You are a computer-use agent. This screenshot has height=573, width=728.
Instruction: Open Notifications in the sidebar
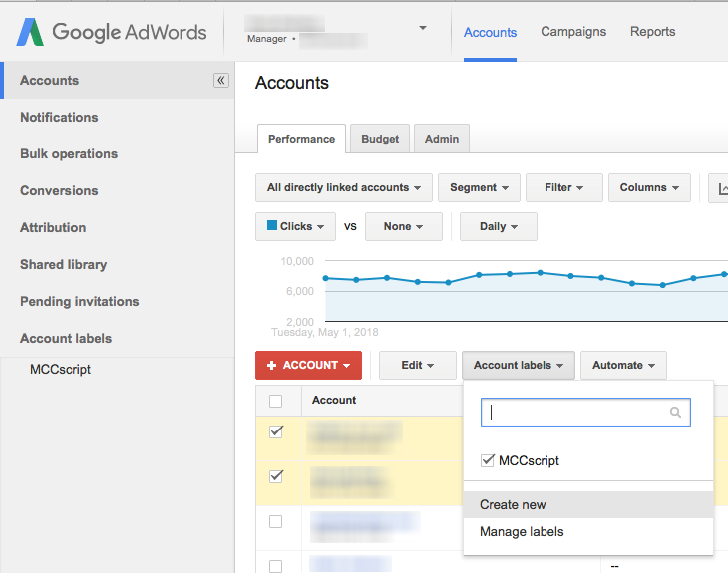point(59,117)
